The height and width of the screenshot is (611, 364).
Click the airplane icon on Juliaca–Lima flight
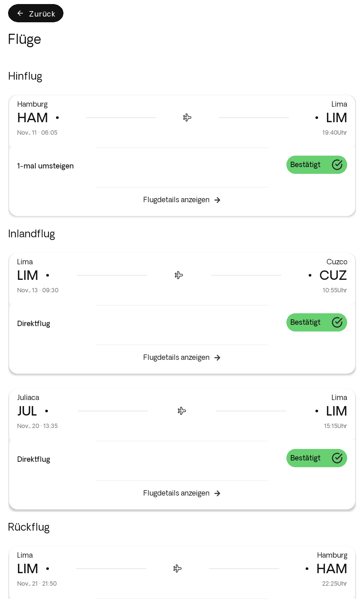click(x=182, y=411)
